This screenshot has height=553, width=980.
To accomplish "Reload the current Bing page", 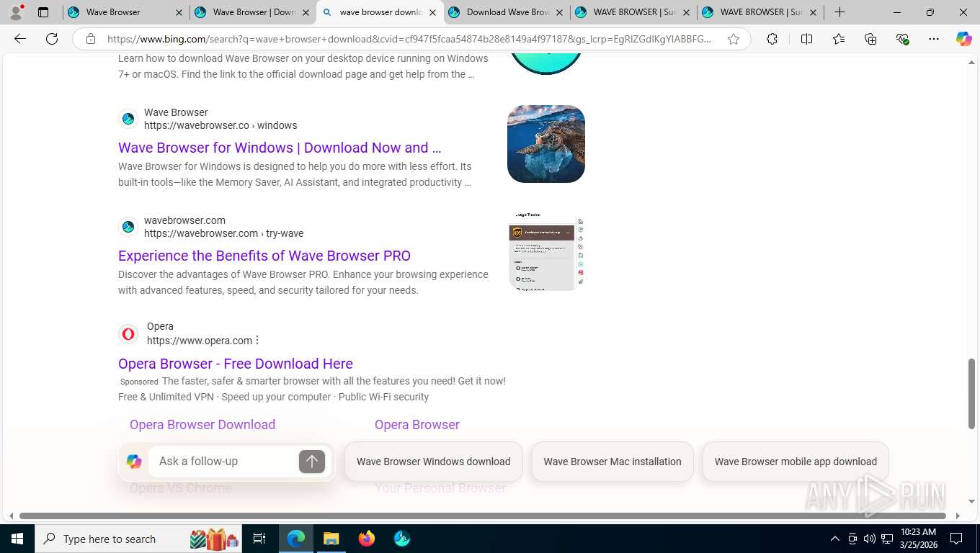I will pos(52,39).
